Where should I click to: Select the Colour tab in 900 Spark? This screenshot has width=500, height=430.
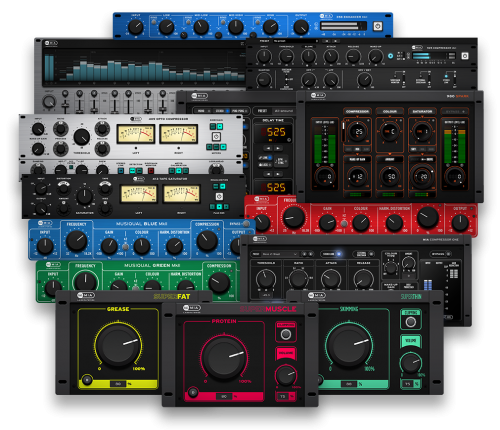390,111
